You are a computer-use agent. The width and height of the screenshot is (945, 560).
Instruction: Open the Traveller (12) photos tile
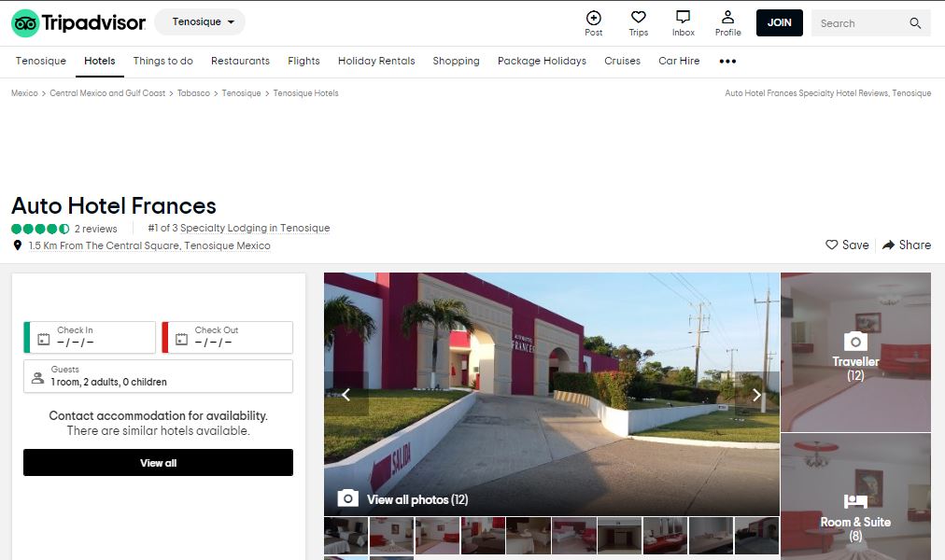tap(855, 352)
